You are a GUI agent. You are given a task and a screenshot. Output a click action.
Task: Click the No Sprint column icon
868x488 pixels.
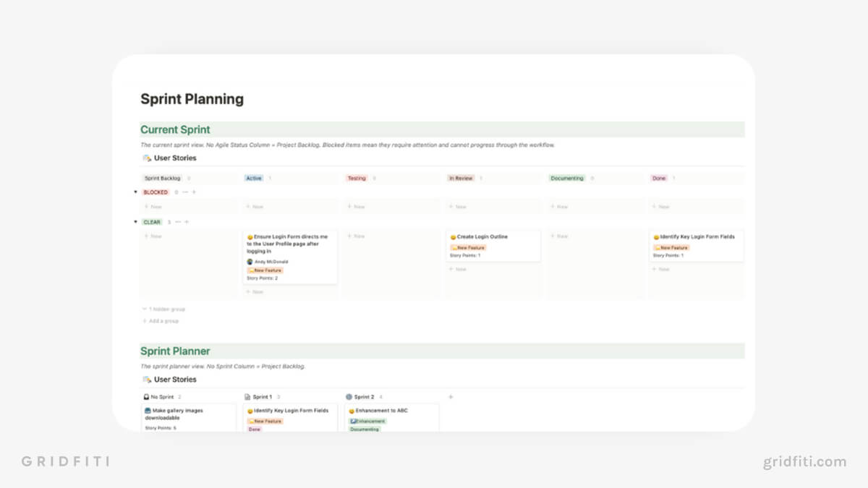(146, 397)
